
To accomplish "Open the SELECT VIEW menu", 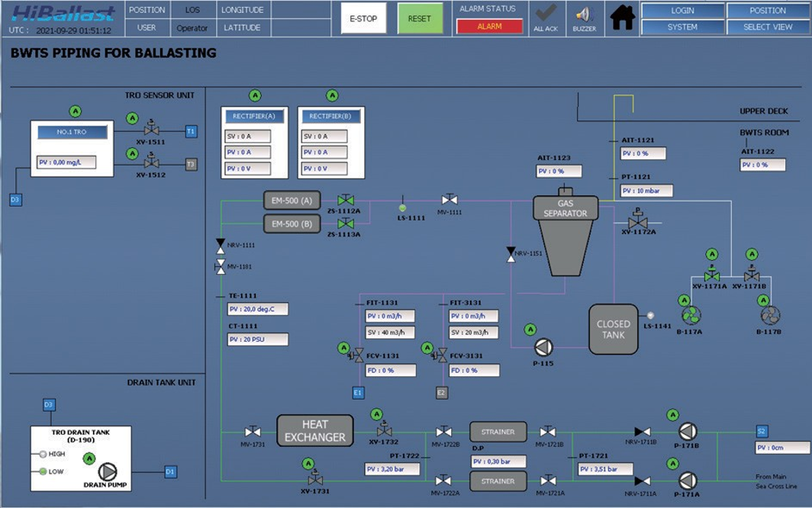I will click(x=768, y=27).
